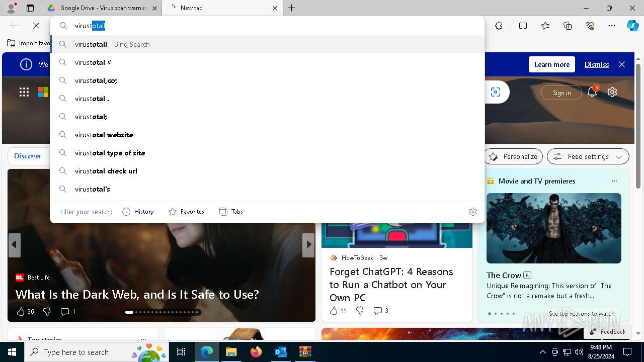Open search suggestion settings gear
Viewport: 644px width, 362px height.
[472, 212]
